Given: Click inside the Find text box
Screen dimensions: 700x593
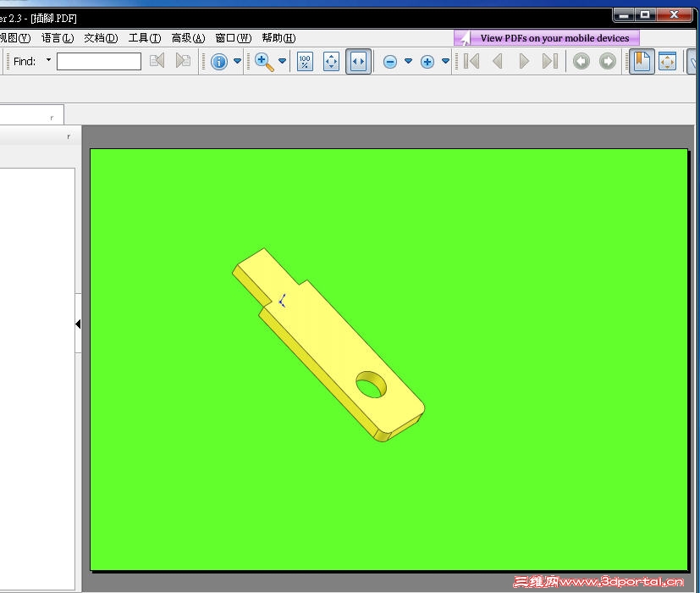Looking at the screenshot, I should 99,61.
